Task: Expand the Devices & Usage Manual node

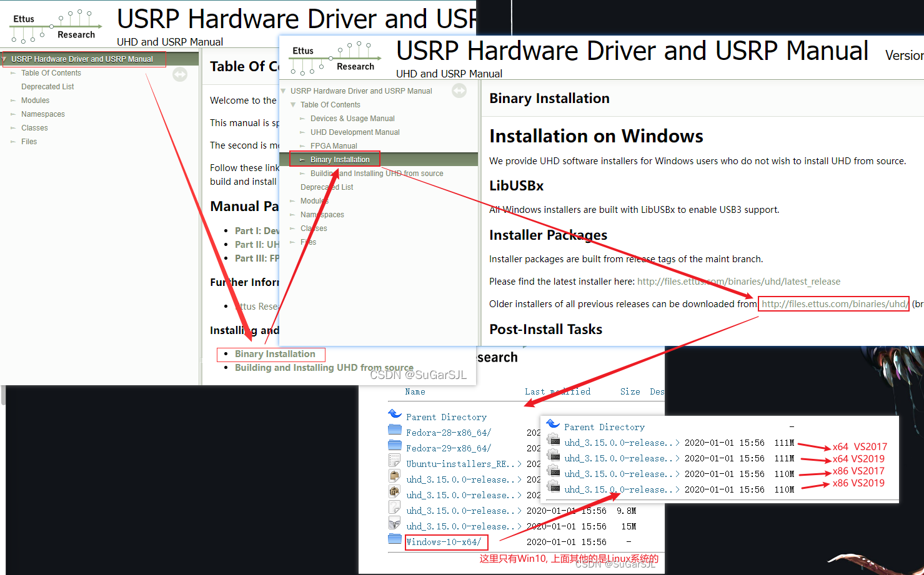Action: pos(301,119)
